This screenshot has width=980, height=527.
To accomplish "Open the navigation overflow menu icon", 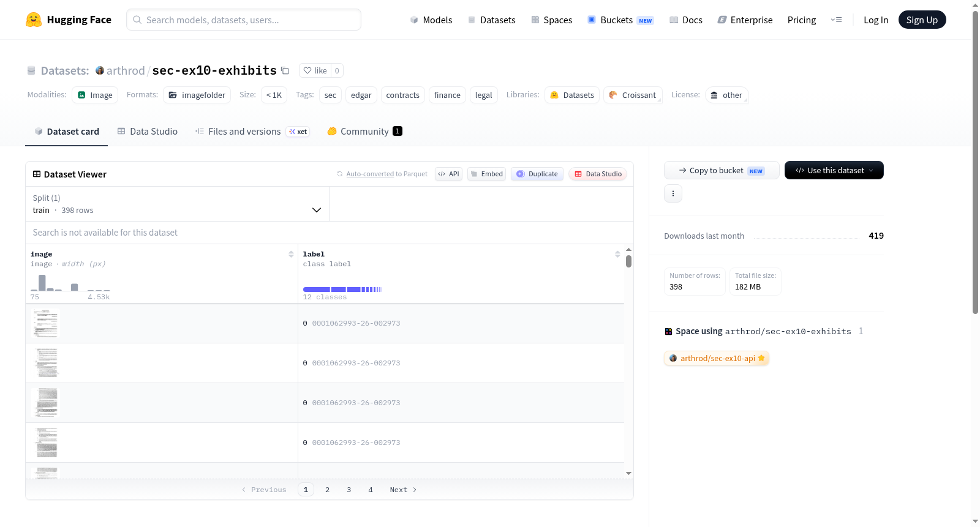I will coord(836,20).
